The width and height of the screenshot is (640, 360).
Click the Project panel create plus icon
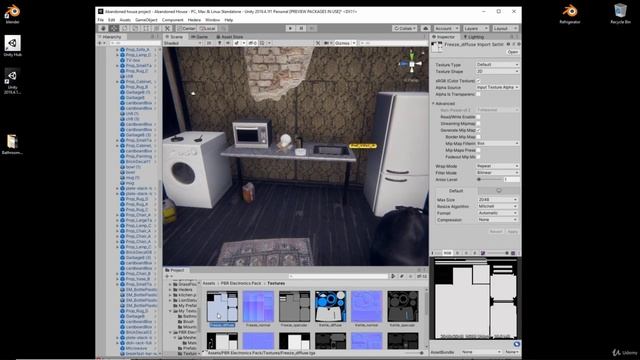[x=167, y=276]
